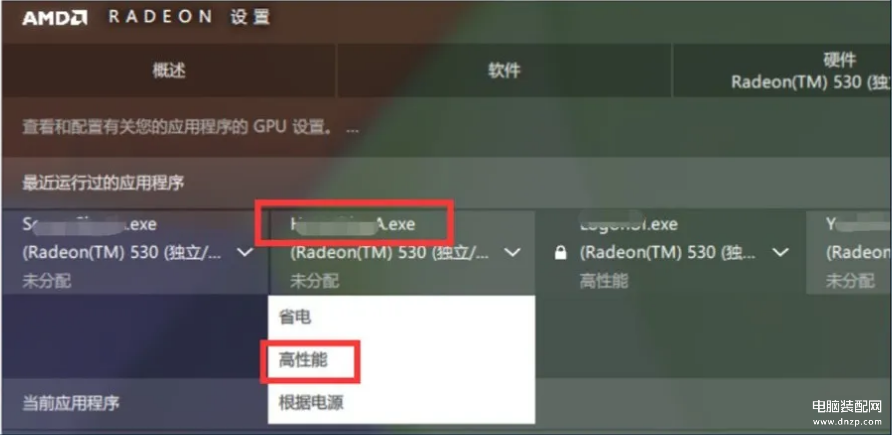Open the 硬件 Radeon(TM) 530 hardware tab

click(782, 71)
